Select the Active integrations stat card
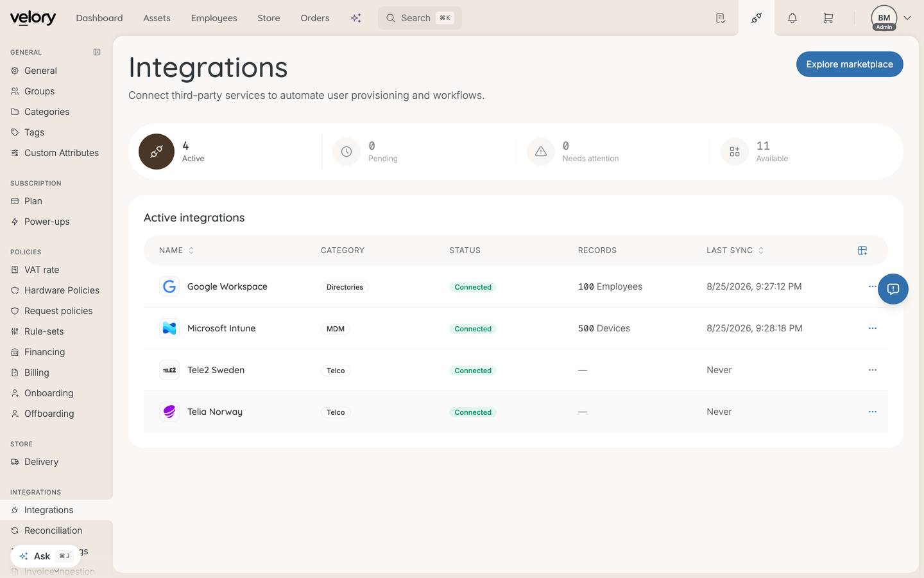 coord(225,152)
